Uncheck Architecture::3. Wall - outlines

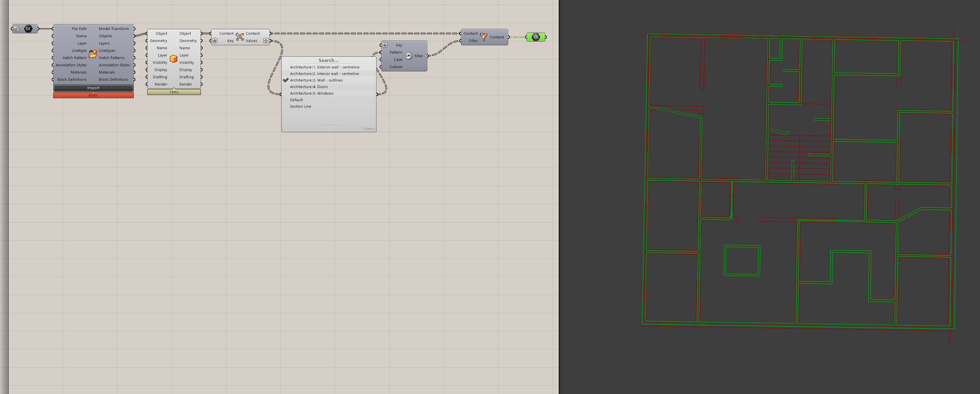click(x=316, y=80)
